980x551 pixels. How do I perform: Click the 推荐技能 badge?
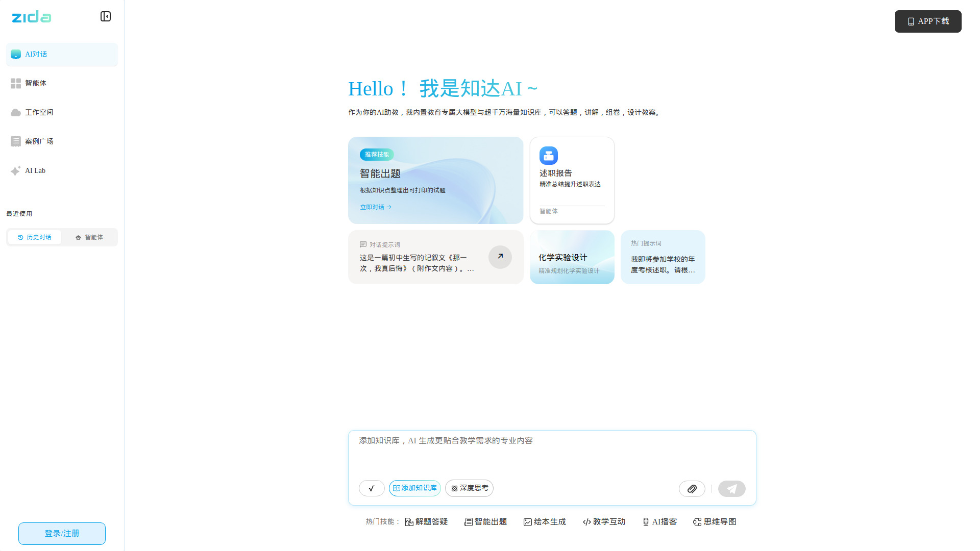click(377, 155)
